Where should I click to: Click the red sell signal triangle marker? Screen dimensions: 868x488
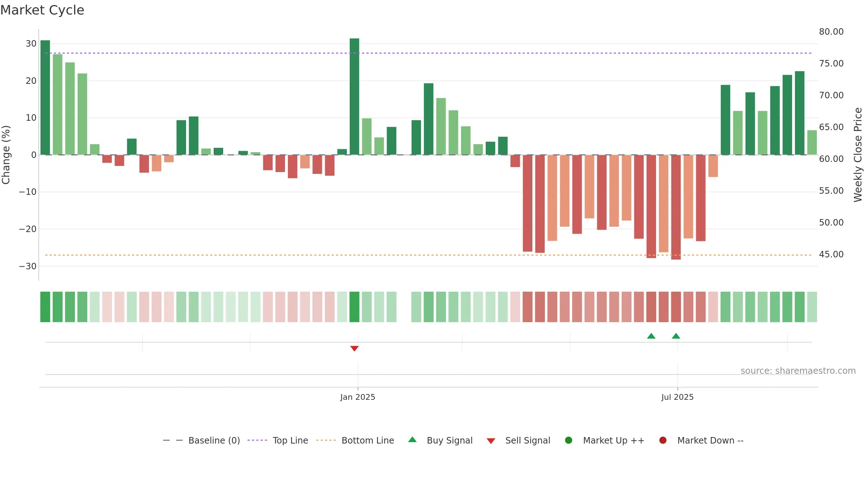pos(354,348)
